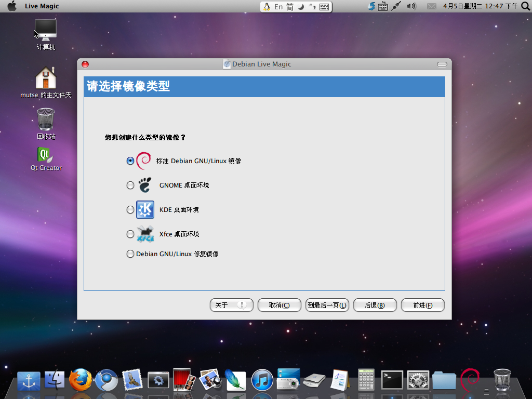The image size is (532, 399).
Task: Proceed with 前进(F) forward button
Action: pyautogui.click(x=423, y=305)
